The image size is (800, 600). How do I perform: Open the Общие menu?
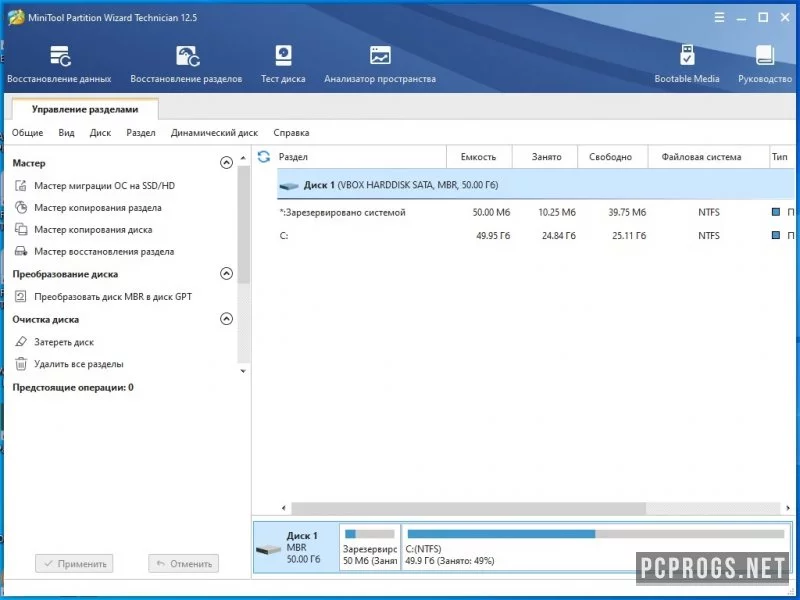click(28, 133)
